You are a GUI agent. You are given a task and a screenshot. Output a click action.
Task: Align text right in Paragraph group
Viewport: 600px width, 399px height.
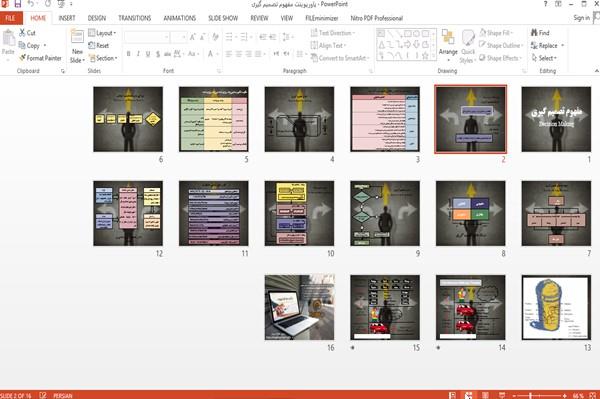click(x=248, y=54)
